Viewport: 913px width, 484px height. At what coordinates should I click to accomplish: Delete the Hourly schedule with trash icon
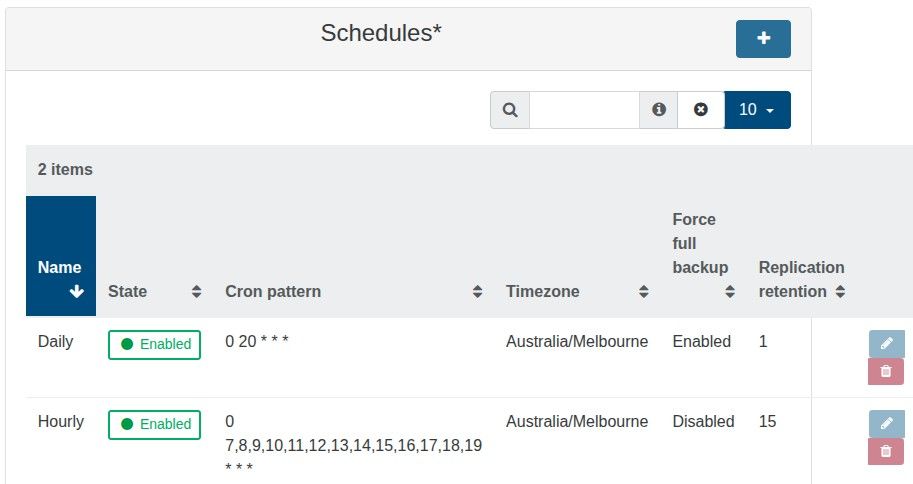(x=886, y=452)
